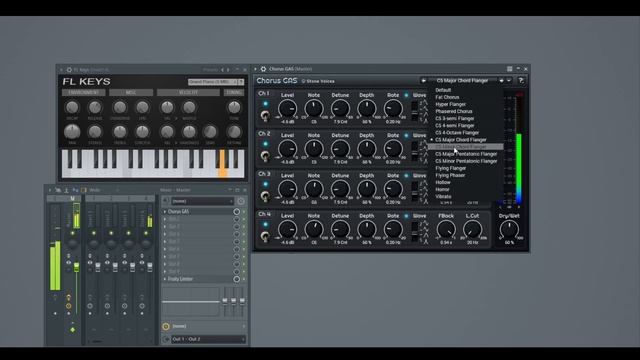Toggle the Fruity Limiter slot enable circle
This screenshot has width=640, height=360.
tap(236, 279)
